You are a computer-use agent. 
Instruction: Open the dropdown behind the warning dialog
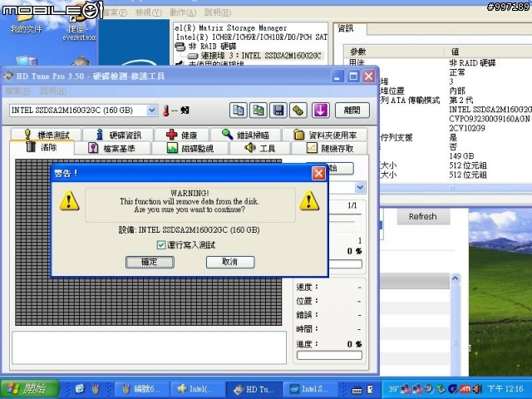(x=360, y=187)
